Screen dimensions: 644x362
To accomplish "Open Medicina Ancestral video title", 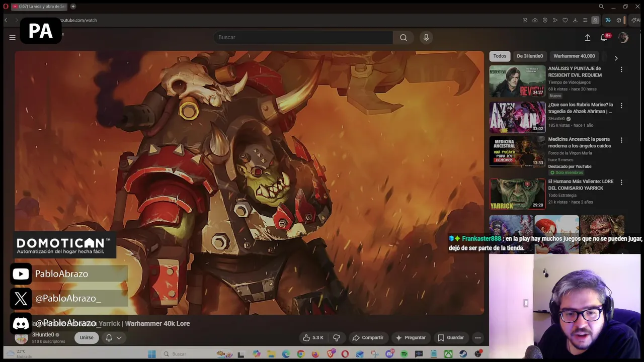I will [580, 142].
